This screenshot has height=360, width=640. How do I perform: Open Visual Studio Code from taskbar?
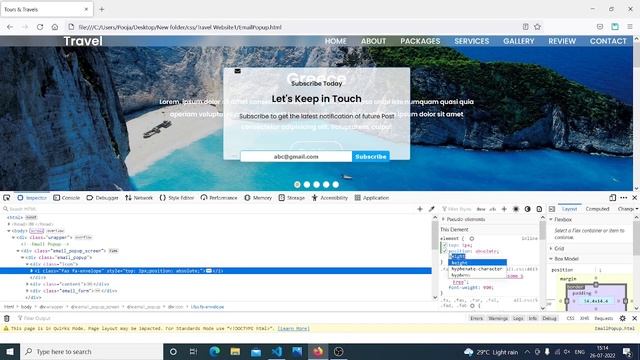point(276,352)
